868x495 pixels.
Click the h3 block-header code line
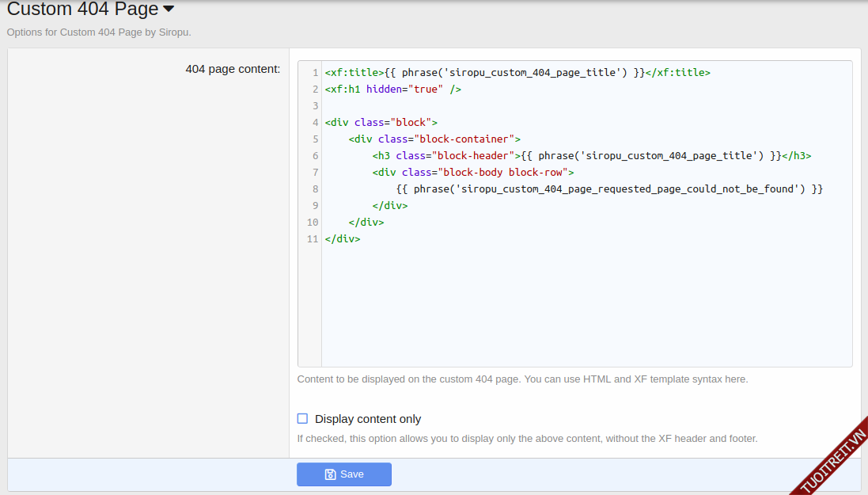591,156
